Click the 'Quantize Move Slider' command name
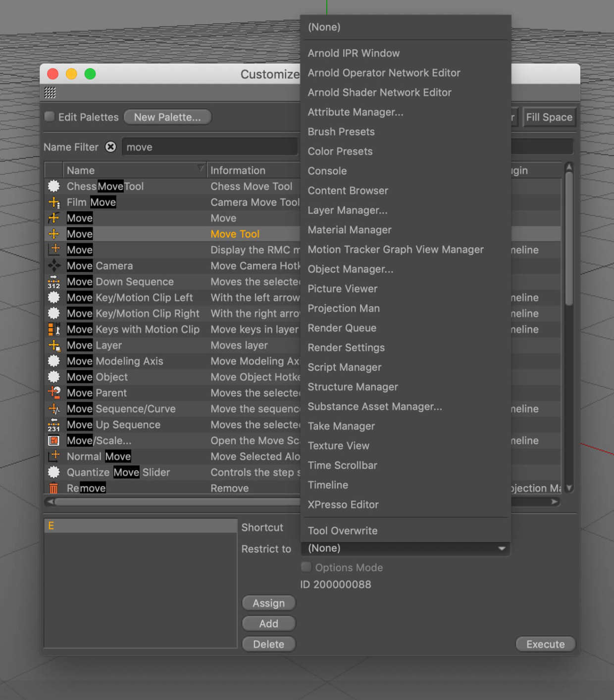Viewport: 614px width, 700px height. pyautogui.click(x=118, y=473)
